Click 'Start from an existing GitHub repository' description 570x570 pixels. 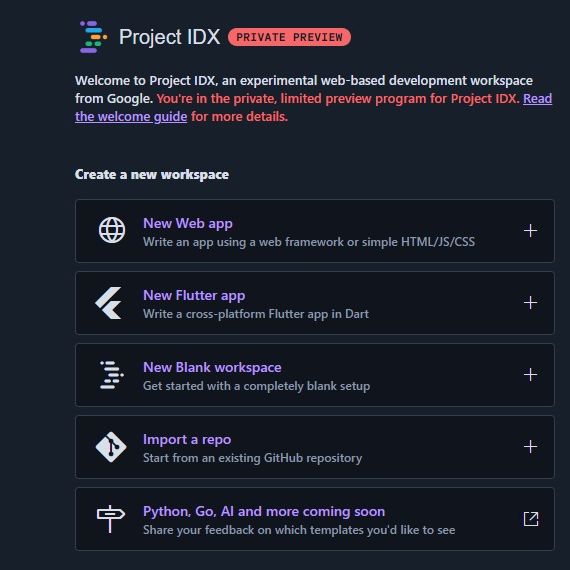click(252, 458)
